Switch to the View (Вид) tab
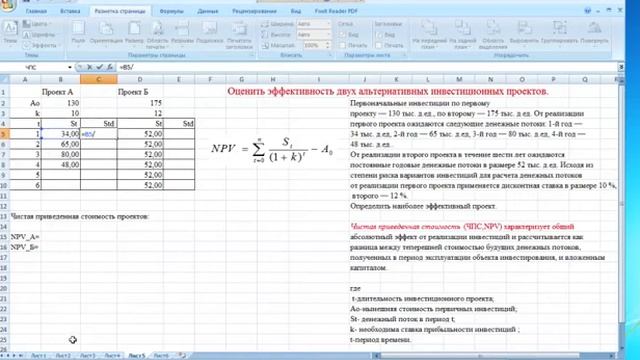This screenshot has height=360, width=640. click(x=296, y=11)
